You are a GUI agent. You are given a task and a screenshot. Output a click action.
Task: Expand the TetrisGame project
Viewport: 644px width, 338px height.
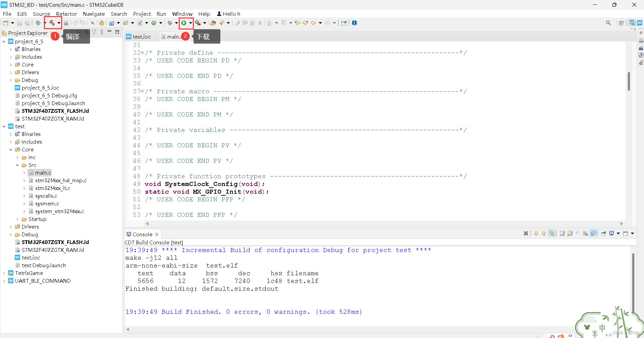click(4, 273)
